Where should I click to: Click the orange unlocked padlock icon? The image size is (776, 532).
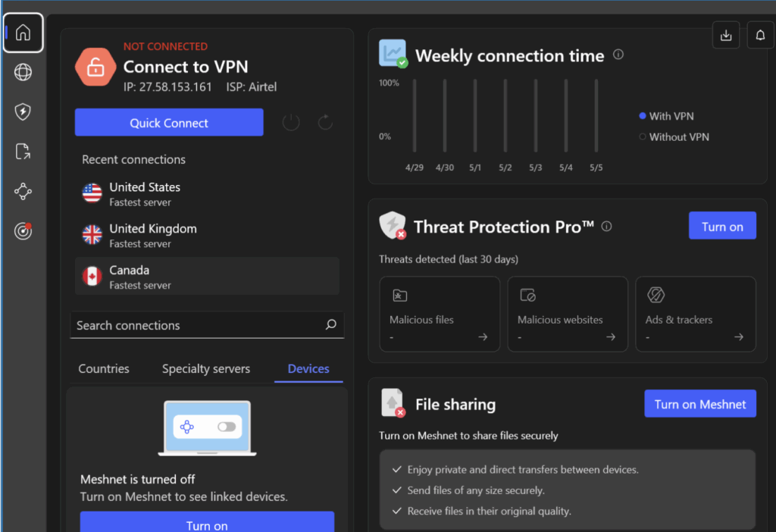tap(95, 67)
